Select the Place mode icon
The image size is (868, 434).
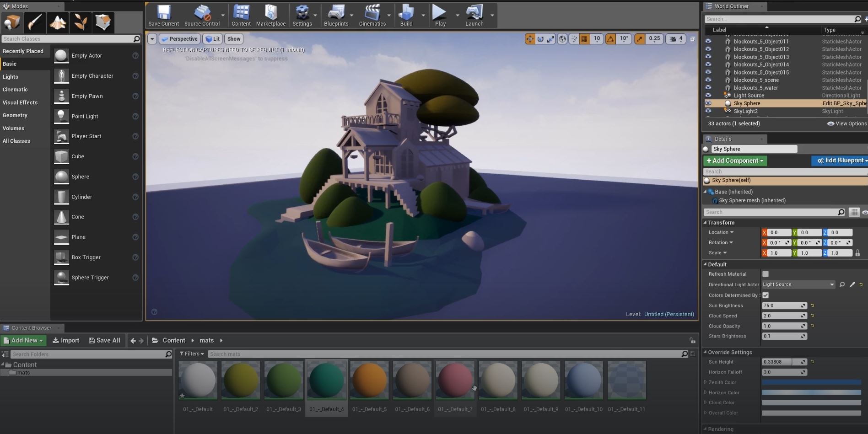pyautogui.click(x=12, y=22)
